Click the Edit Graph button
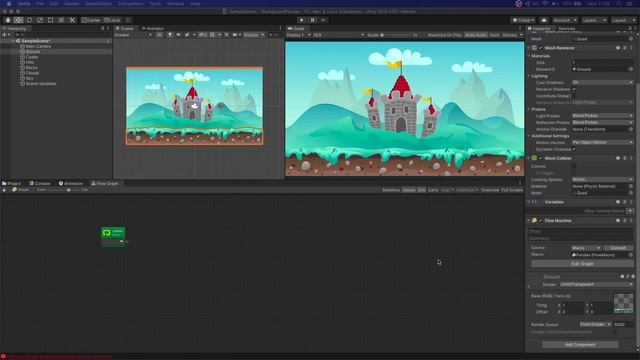This screenshot has width=640, height=360. tap(582, 264)
